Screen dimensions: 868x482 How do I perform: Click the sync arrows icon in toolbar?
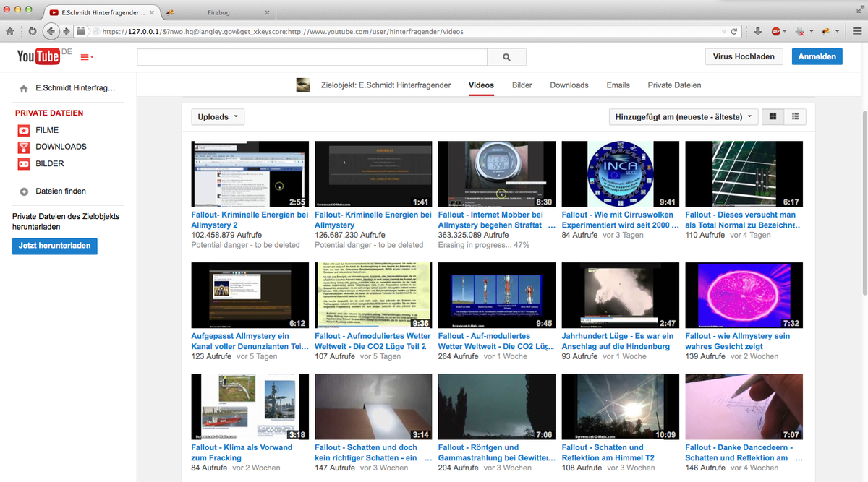33,32
